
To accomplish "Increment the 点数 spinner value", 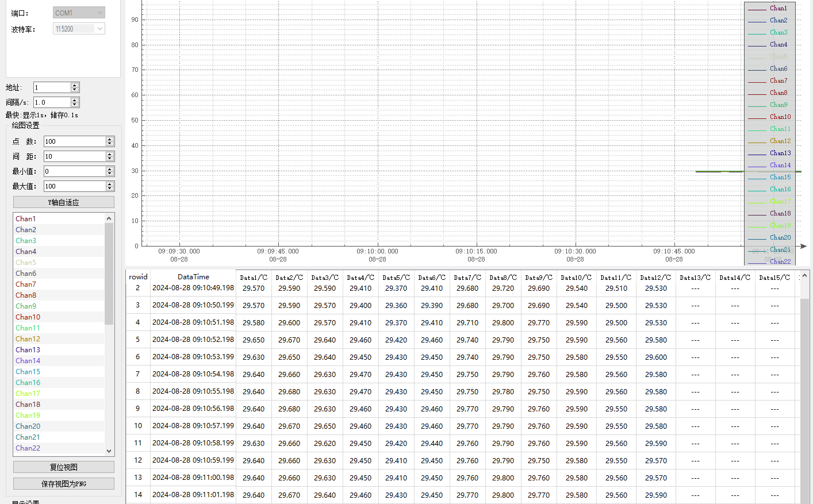I will click(109, 139).
